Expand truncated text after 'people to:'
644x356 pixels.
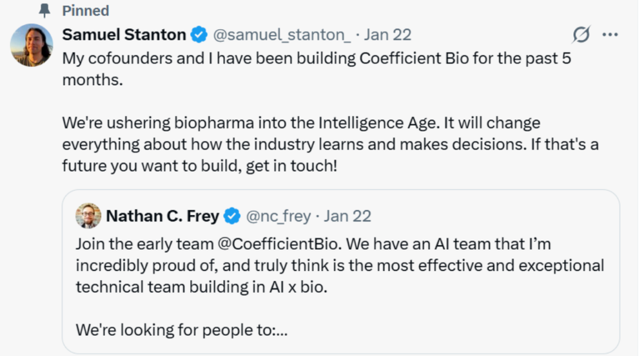[x=281, y=330]
